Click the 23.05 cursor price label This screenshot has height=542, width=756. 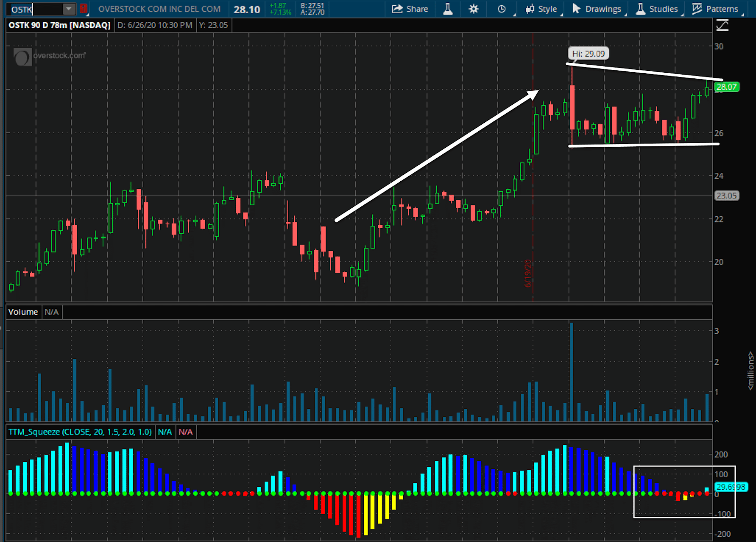click(x=727, y=195)
